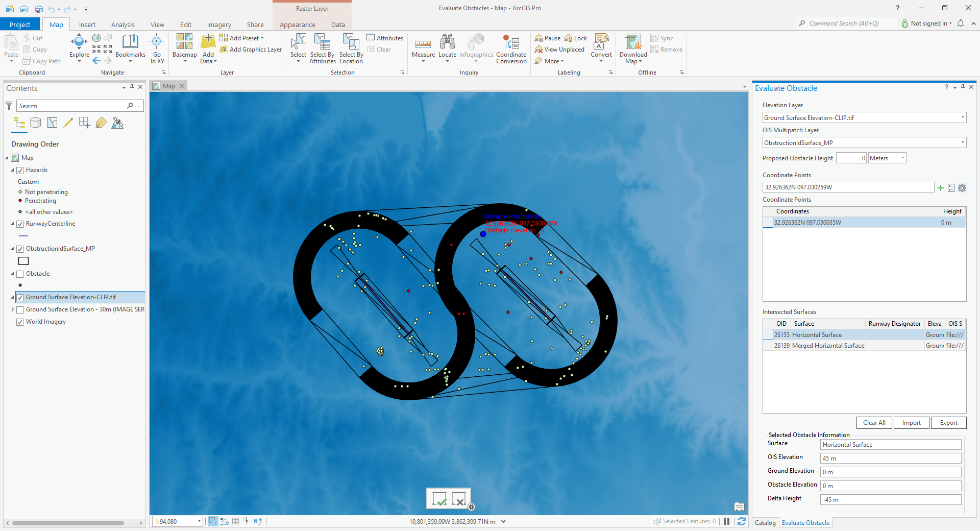Open coordinate settings gear in Evaluate Obstacle pane
The height and width of the screenshot is (531, 980).
tap(962, 187)
